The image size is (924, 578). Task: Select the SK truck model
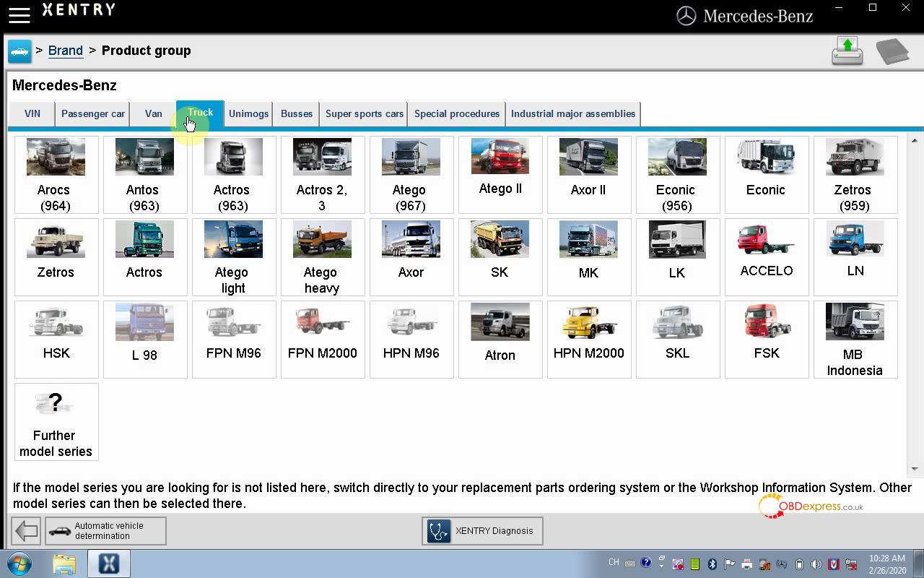[500, 257]
